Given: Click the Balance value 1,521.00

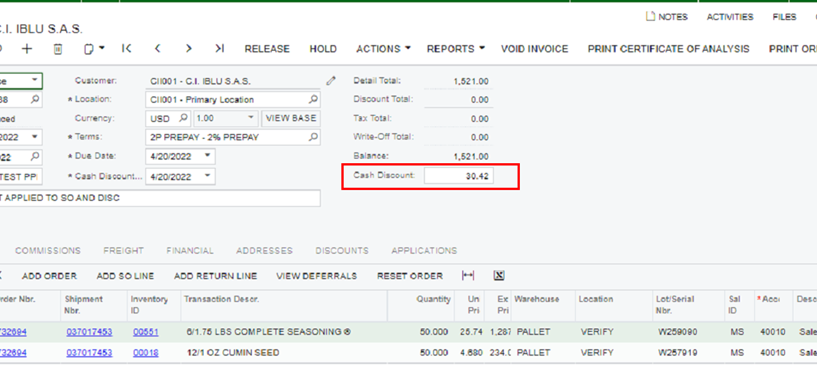Looking at the screenshot, I should [471, 156].
